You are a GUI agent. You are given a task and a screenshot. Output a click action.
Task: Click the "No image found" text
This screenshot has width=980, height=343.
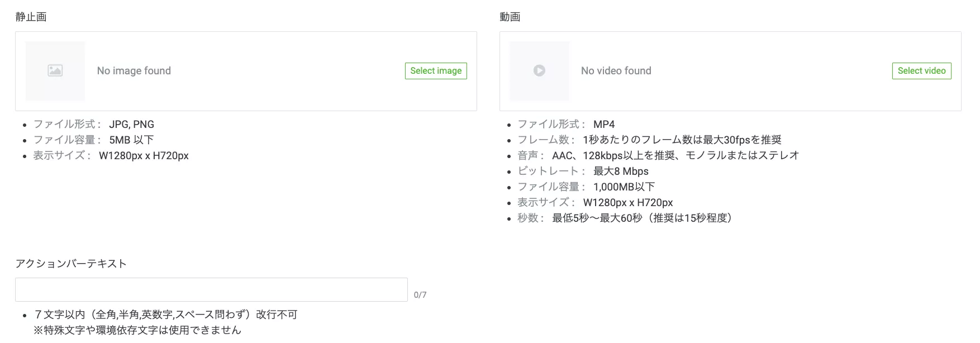[134, 71]
